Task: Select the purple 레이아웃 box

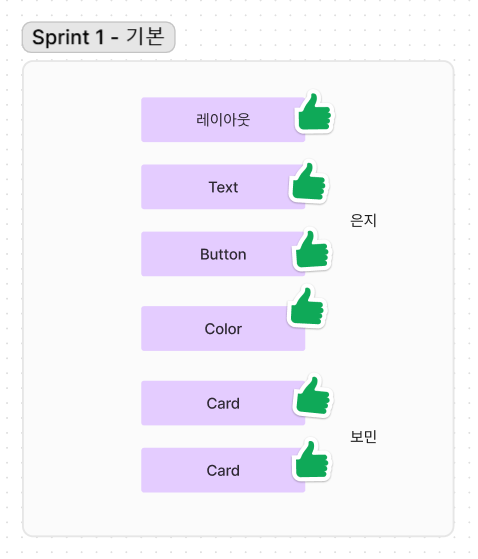Action: [223, 120]
